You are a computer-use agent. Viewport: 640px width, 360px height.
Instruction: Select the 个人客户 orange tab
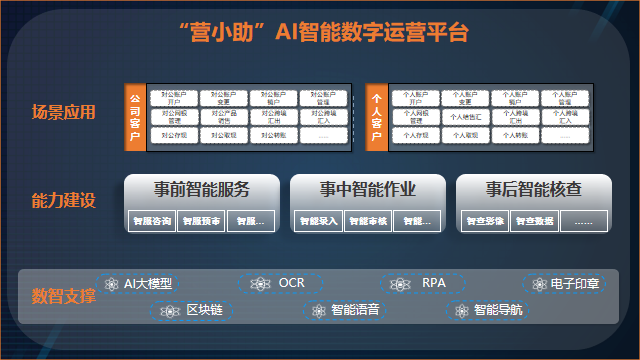377,118
